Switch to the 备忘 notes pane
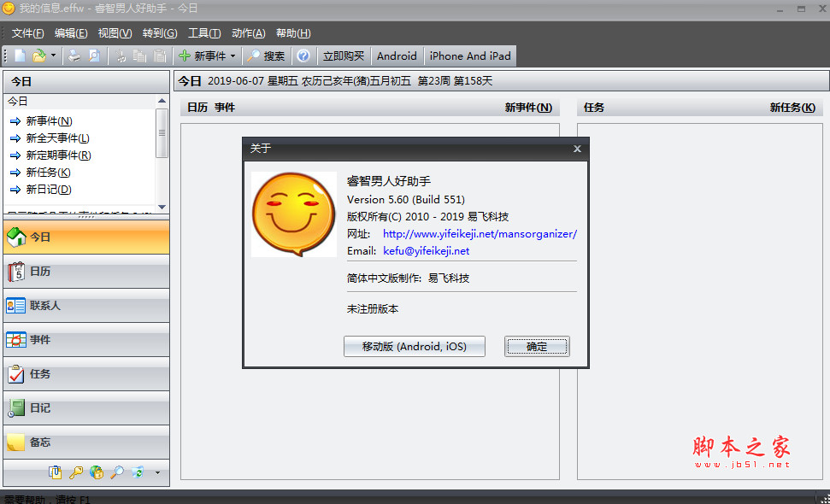Screen dimensions: 830x504 (x=86, y=442)
